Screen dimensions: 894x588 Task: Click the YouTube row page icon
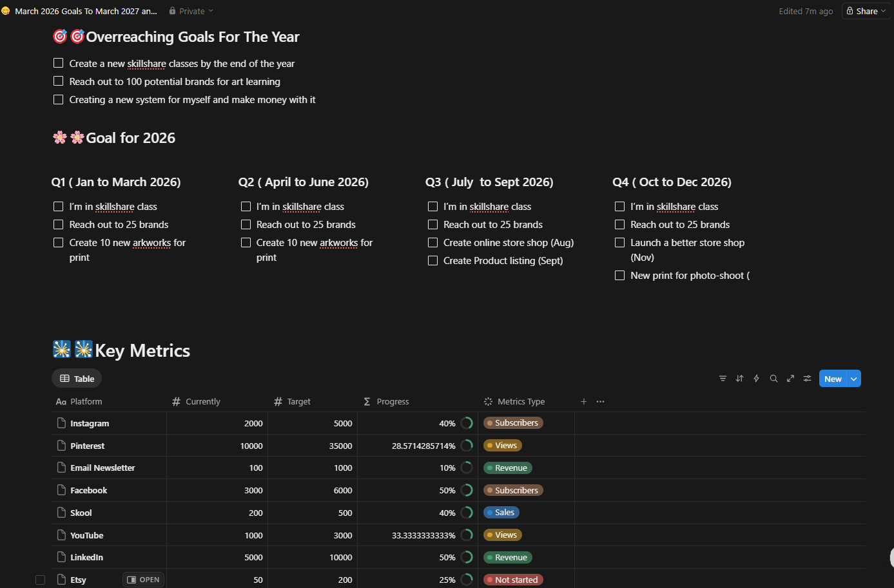[61, 535]
